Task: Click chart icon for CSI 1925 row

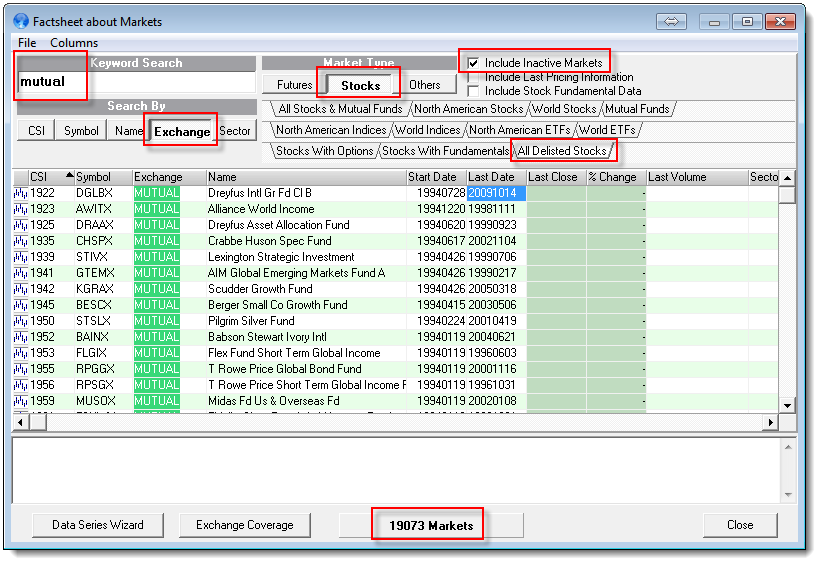Action: [x=20, y=225]
